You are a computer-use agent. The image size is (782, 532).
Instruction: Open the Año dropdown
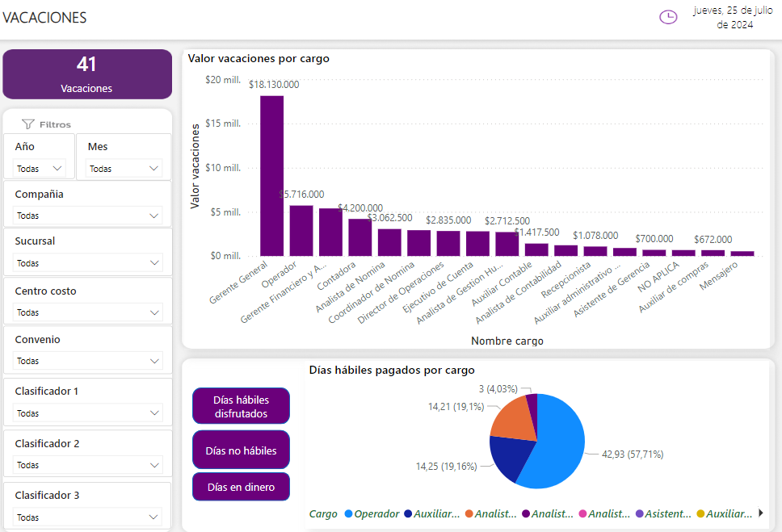[40, 169]
